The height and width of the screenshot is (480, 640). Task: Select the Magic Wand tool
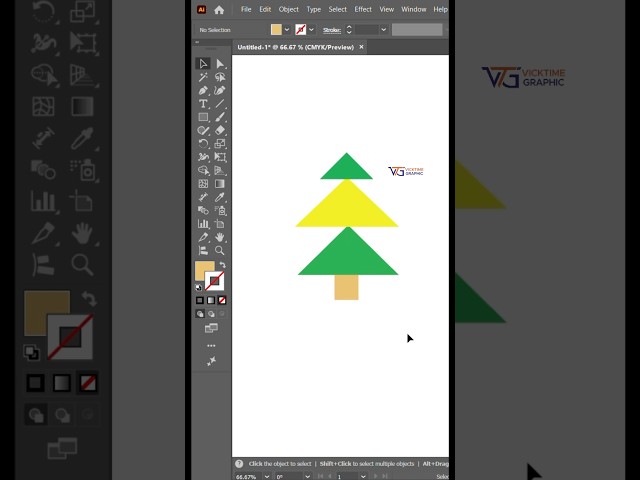click(203, 77)
